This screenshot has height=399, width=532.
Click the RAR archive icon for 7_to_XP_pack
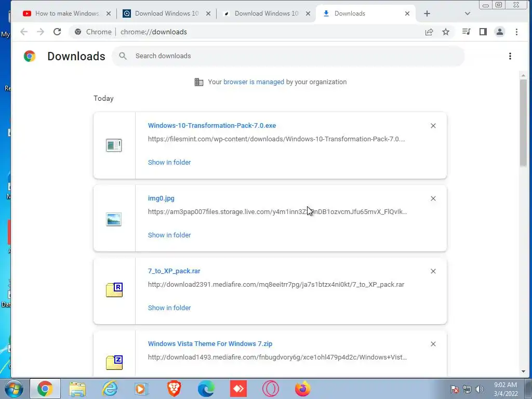(x=114, y=290)
